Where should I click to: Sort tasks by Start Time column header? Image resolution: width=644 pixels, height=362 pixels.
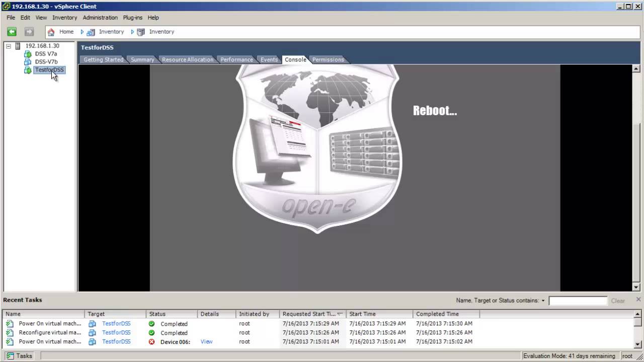379,314
